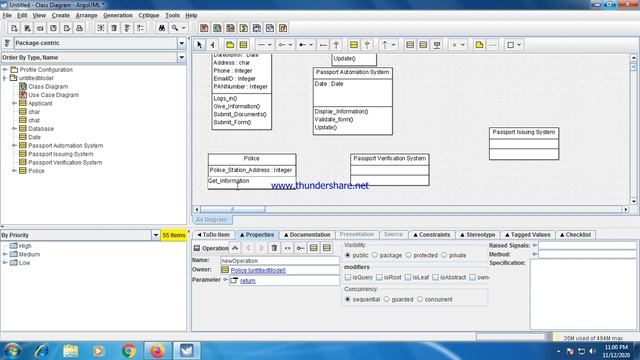Choose the broom alignment tool
The width and height of the screenshot is (640, 360).
tap(213, 45)
